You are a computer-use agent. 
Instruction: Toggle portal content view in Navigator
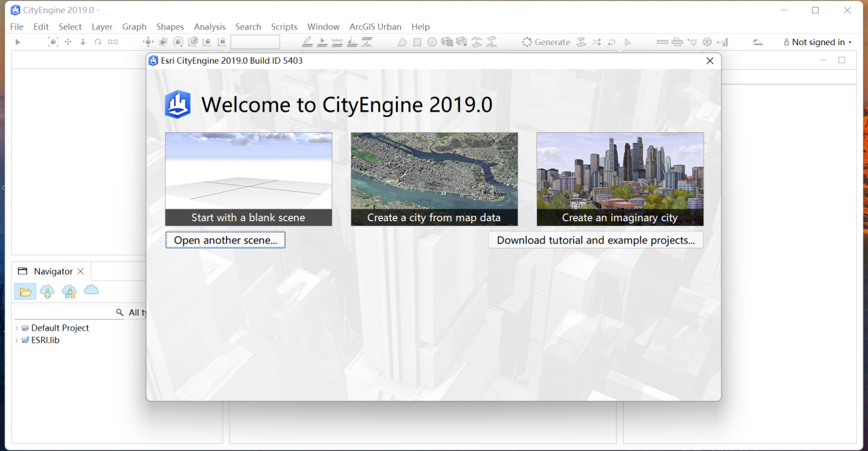(x=47, y=291)
